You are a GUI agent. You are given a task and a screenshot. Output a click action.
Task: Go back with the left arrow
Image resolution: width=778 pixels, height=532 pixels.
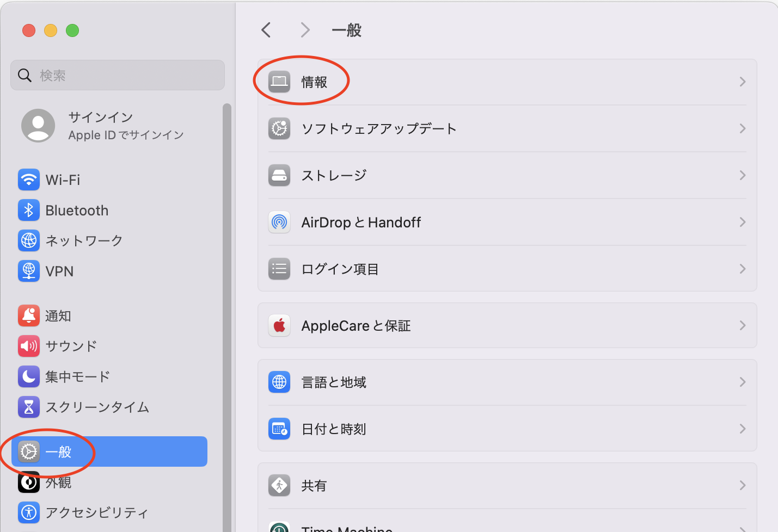click(x=266, y=30)
